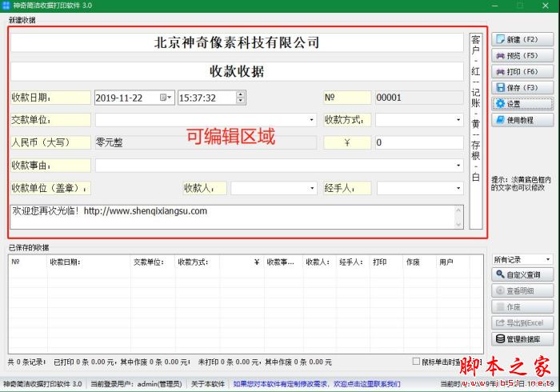Screen dimensions: 560x392
Task: Expand the 交款单位 dropdown
Action: 311,120
